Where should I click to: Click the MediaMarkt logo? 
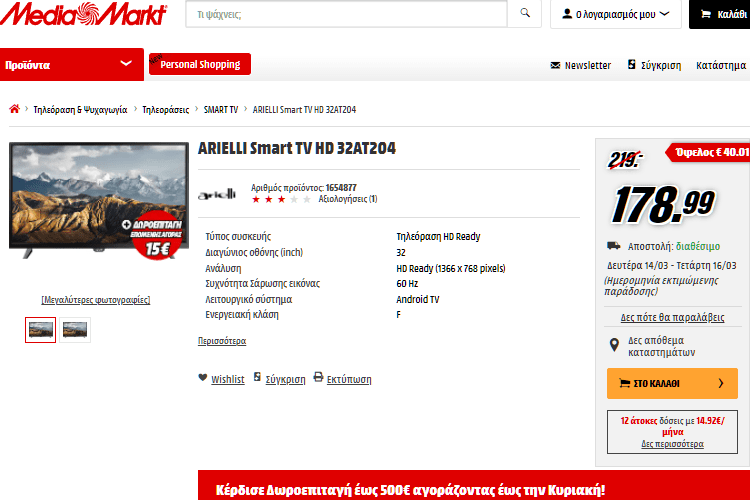[84, 13]
